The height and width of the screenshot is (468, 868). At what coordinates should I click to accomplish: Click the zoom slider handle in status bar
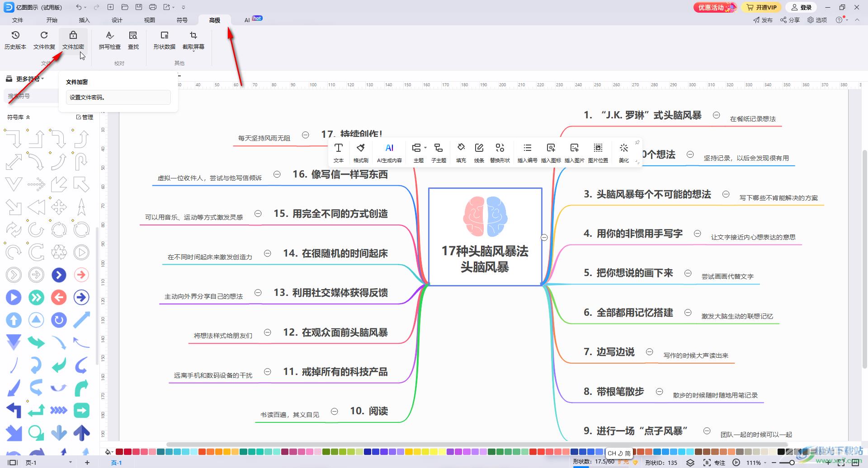(792, 463)
